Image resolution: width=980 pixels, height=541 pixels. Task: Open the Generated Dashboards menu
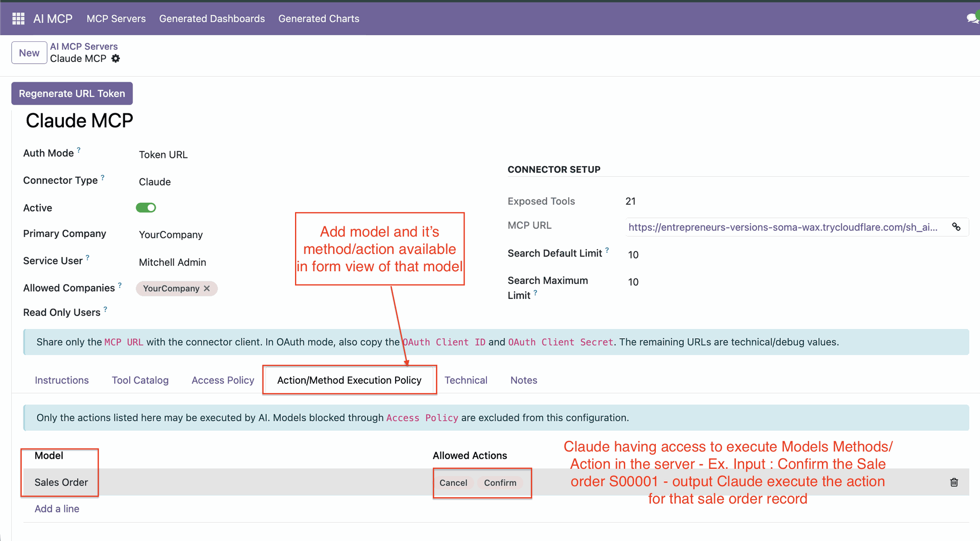pos(212,19)
